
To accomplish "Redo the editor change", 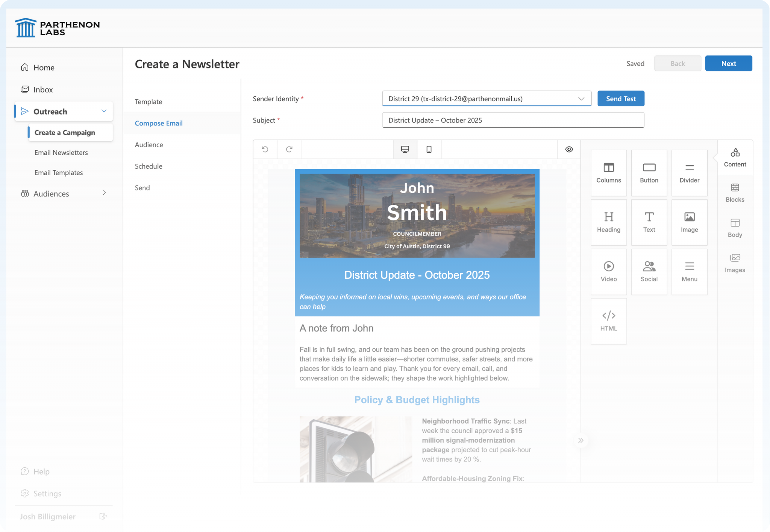I will pyautogui.click(x=289, y=149).
